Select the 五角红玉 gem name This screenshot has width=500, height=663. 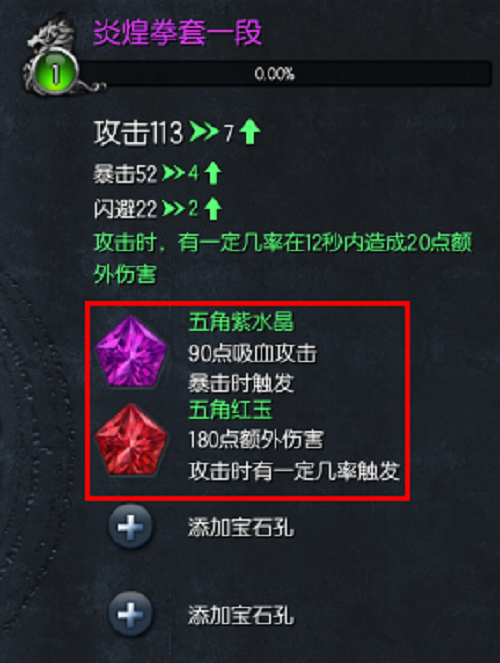coord(230,410)
